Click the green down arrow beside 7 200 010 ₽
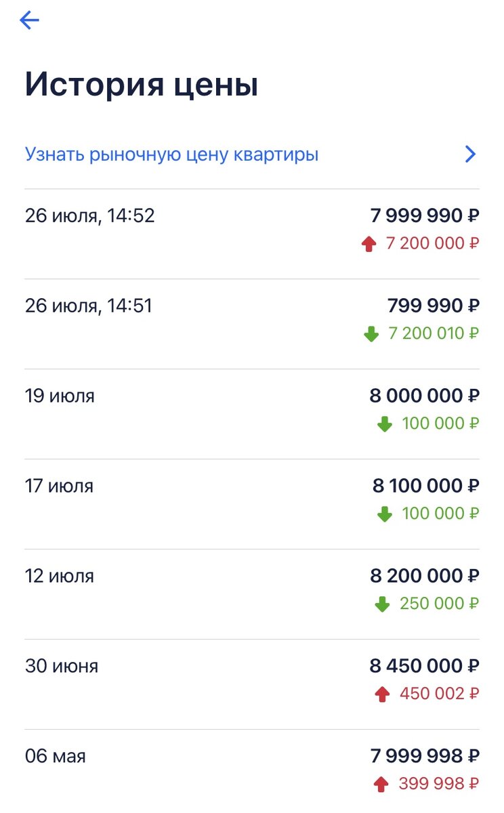The height and width of the screenshot is (813, 504). [x=371, y=334]
